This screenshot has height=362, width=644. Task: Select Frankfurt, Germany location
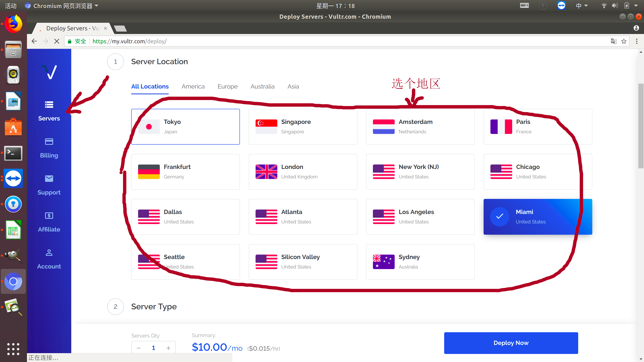tap(186, 172)
